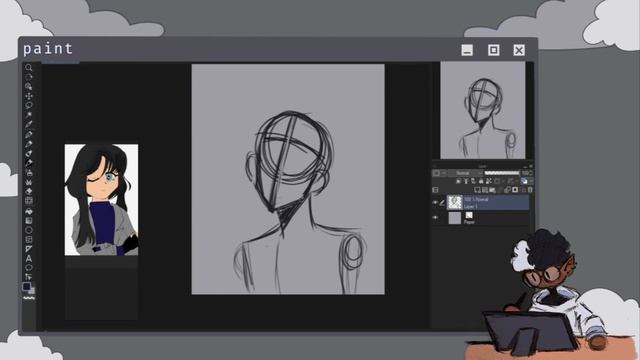This screenshot has width=640, height=360.
Task: Hide the Paper layer eye icon
Action: (435, 218)
